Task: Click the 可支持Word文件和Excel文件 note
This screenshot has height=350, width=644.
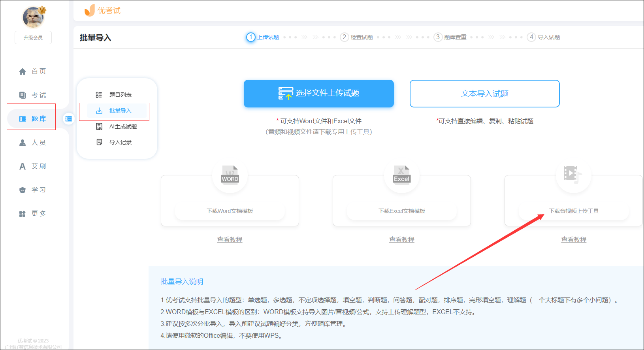Action: [x=319, y=121]
